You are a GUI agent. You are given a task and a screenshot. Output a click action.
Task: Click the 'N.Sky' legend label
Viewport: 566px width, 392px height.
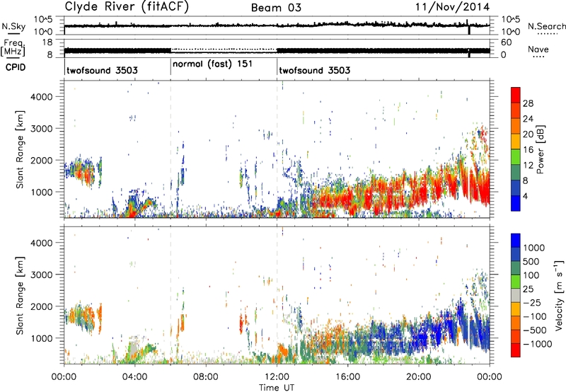(x=13, y=26)
